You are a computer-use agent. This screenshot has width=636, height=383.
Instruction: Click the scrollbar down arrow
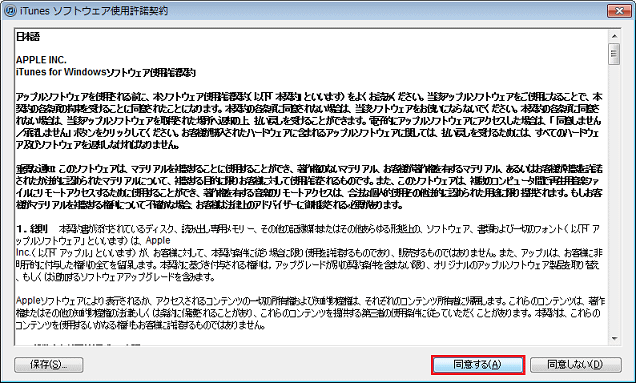[x=615, y=339]
